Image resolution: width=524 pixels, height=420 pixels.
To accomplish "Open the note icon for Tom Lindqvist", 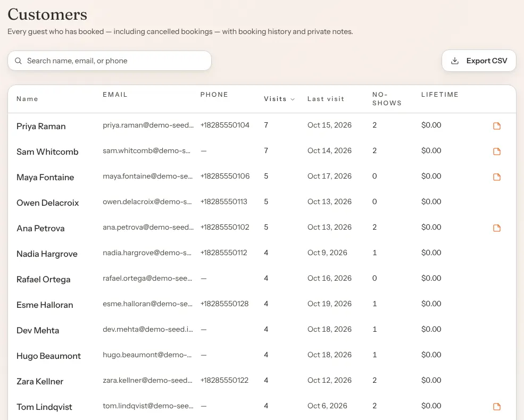I will (497, 407).
